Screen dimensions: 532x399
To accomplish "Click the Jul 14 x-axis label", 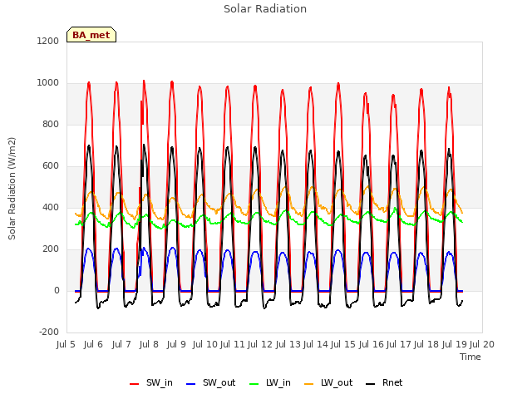I will [x=316, y=344].
